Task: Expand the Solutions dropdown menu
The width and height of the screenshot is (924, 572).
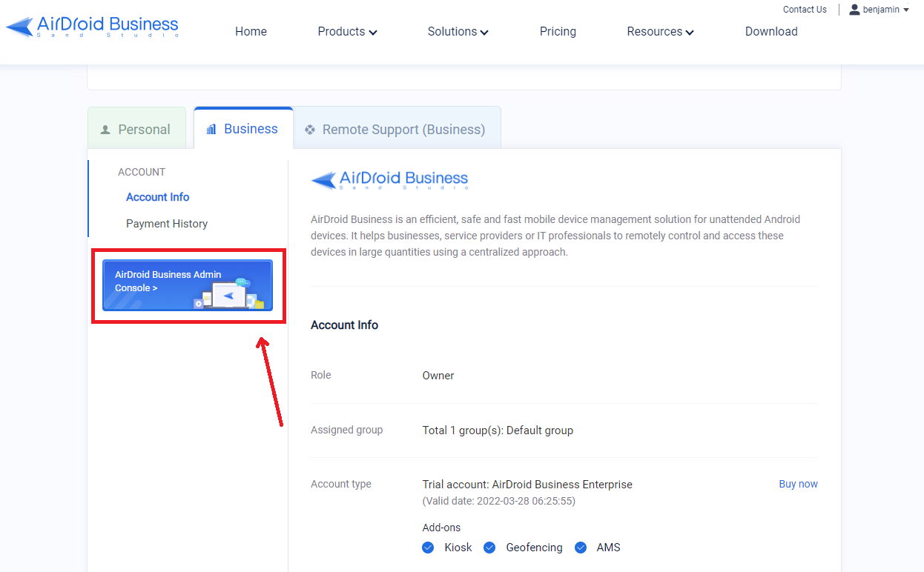Action: tap(458, 32)
